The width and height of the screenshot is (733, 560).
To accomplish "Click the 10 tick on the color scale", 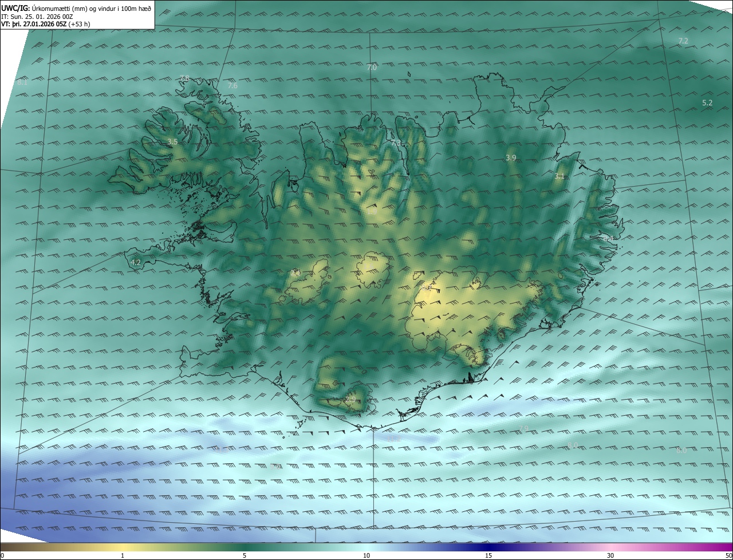I will click(x=366, y=555).
